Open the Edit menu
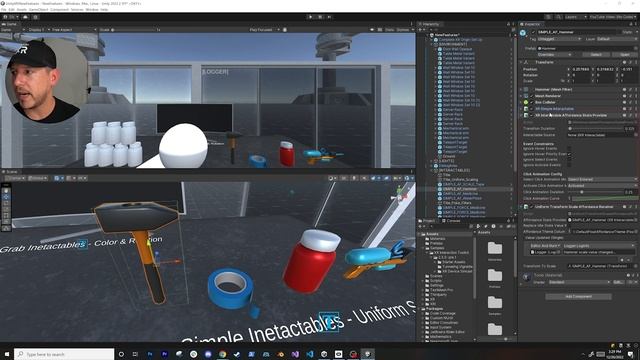This screenshot has width=640, height=360. point(11,9)
